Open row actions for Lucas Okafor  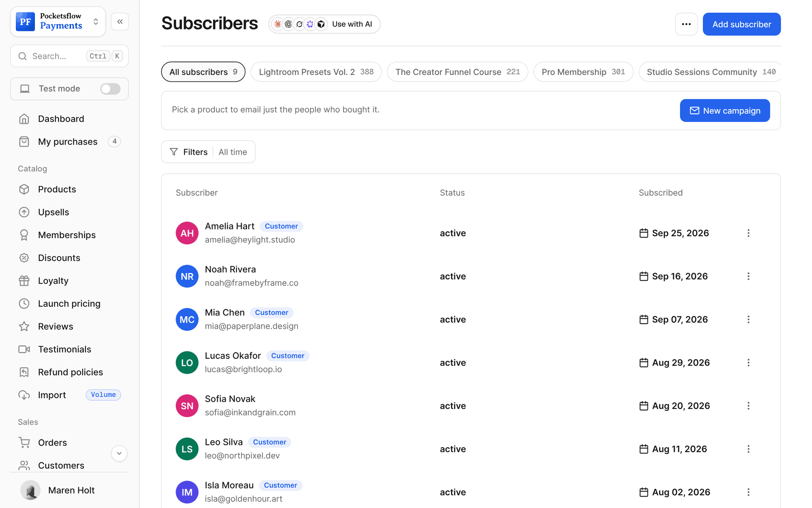(x=748, y=363)
